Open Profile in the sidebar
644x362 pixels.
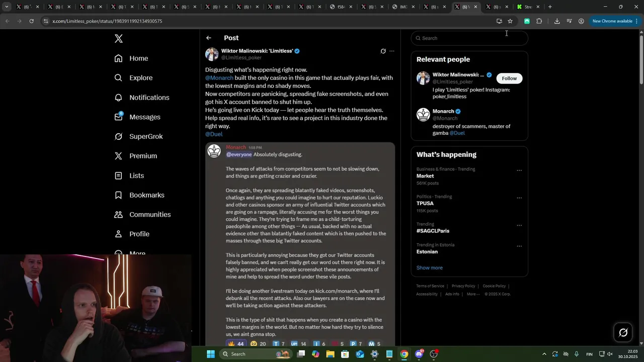pyautogui.click(x=132, y=234)
